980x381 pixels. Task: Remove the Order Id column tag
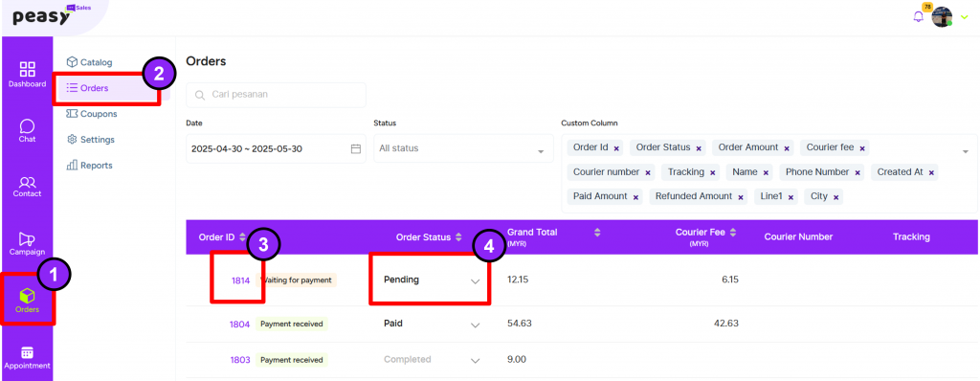(616, 148)
